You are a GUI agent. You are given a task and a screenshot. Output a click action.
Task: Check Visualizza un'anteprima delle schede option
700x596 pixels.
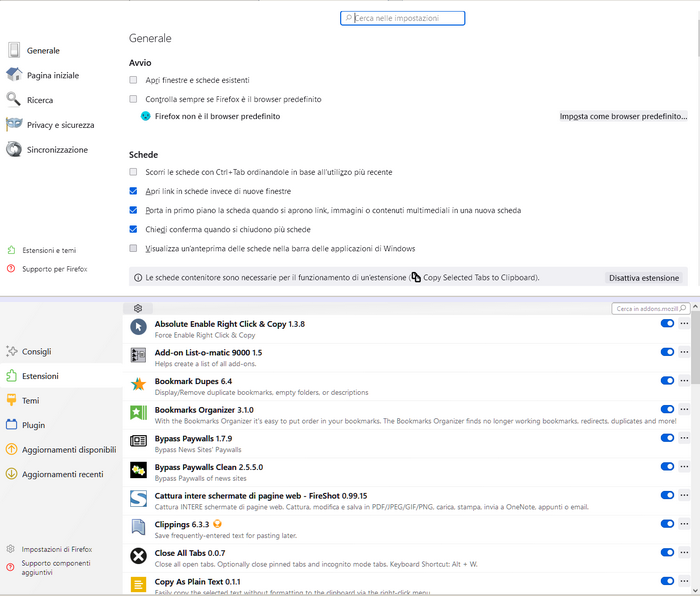click(x=133, y=248)
